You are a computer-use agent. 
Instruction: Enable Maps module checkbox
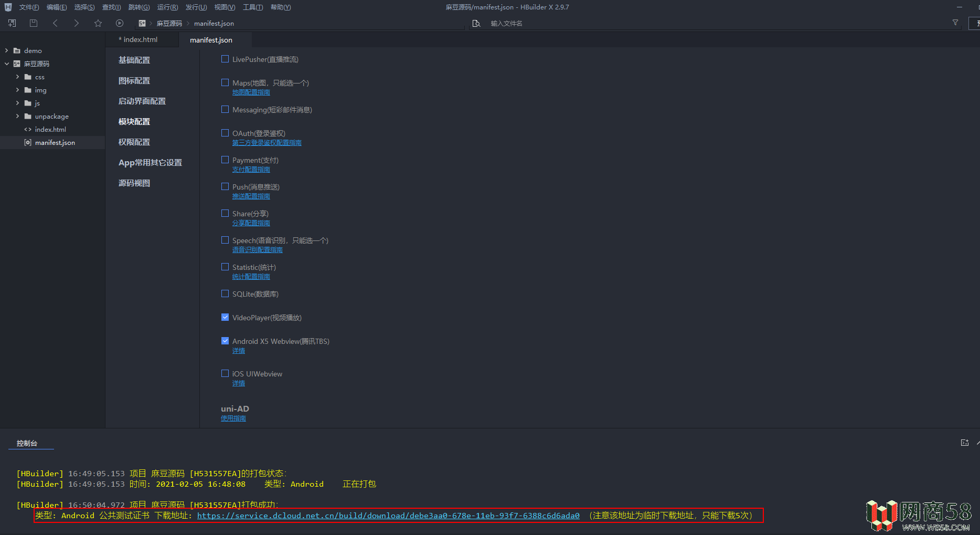225,82
